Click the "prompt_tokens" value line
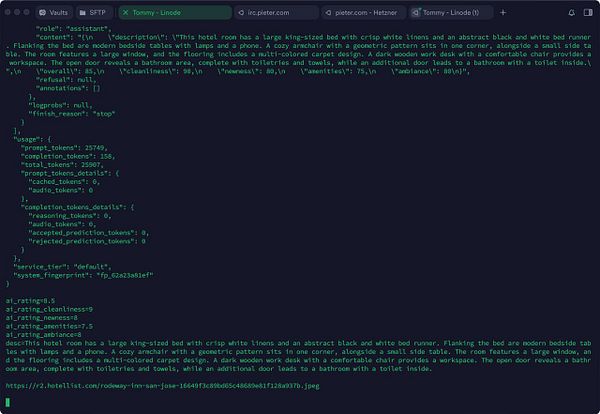Screen dimensions: 600x414 [x=64, y=148]
